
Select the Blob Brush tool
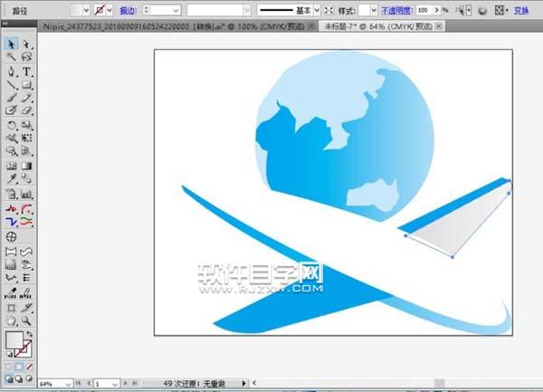(x=11, y=110)
